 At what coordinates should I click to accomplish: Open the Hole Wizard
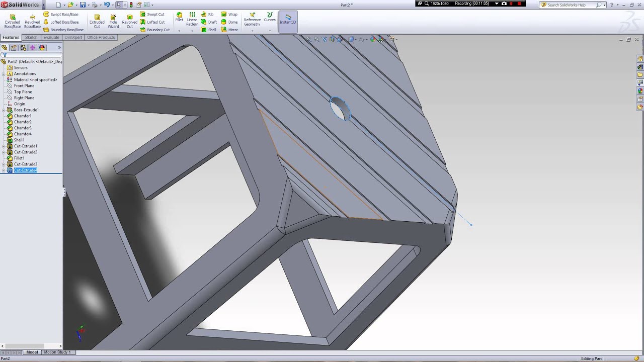(x=113, y=21)
